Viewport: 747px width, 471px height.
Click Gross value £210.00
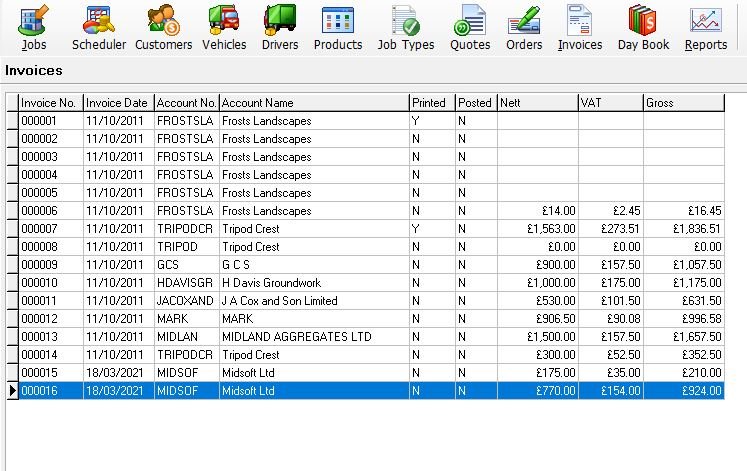click(x=684, y=373)
